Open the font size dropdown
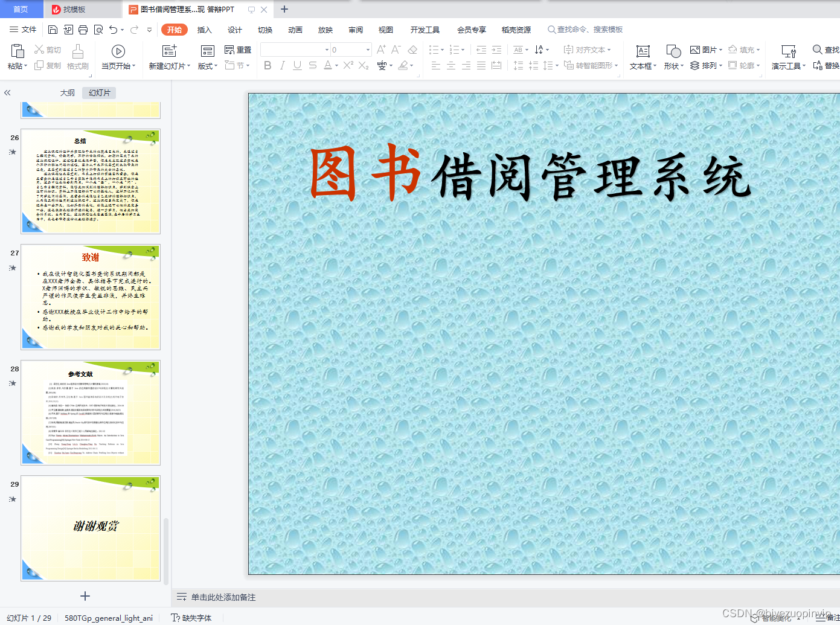The height and width of the screenshot is (625, 840). tap(367, 50)
